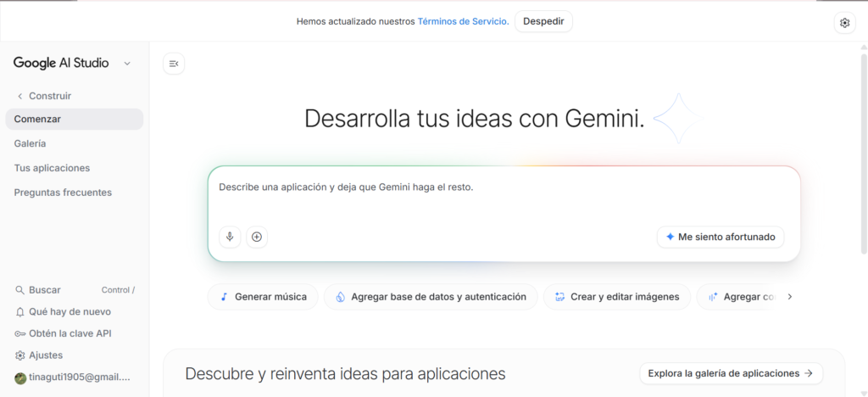Screen dimensions: 868x397
Task: Collapse sidebar with the panel toggle icon
Action: click(x=174, y=64)
